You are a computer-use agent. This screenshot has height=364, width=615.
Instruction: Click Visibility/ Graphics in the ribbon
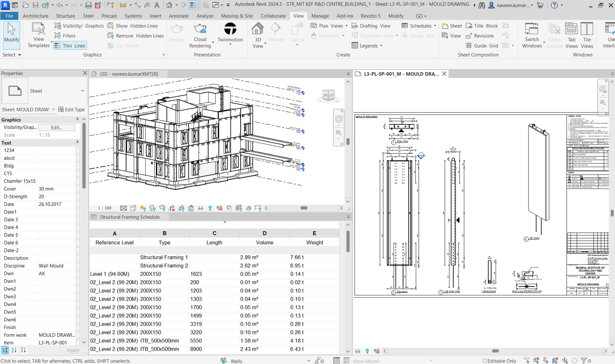pyautogui.click(x=79, y=26)
